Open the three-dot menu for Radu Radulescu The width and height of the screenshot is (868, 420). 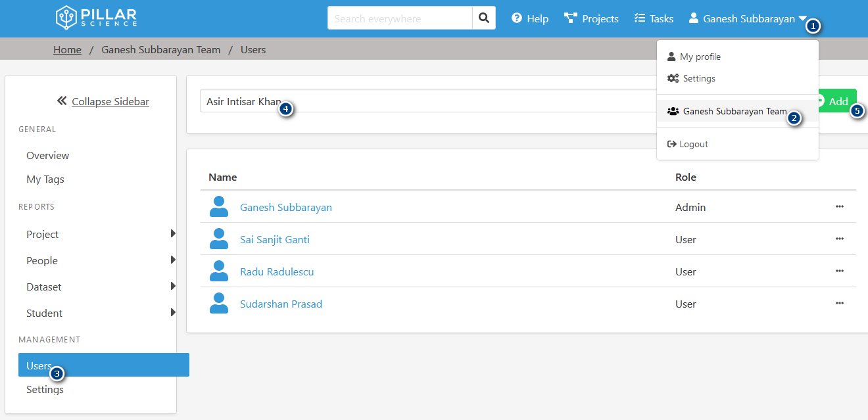click(x=839, y=271)
